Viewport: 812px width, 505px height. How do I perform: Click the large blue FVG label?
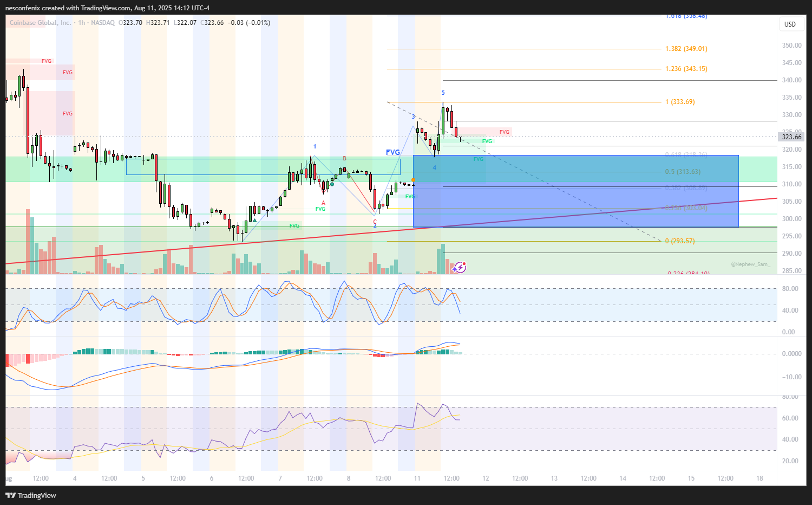tap(393, 152)
